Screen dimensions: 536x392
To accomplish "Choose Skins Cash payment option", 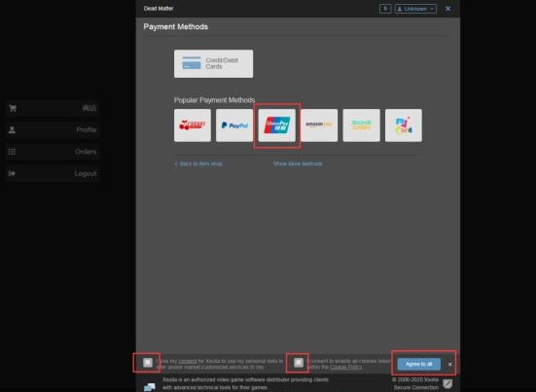I will [361, 125].
